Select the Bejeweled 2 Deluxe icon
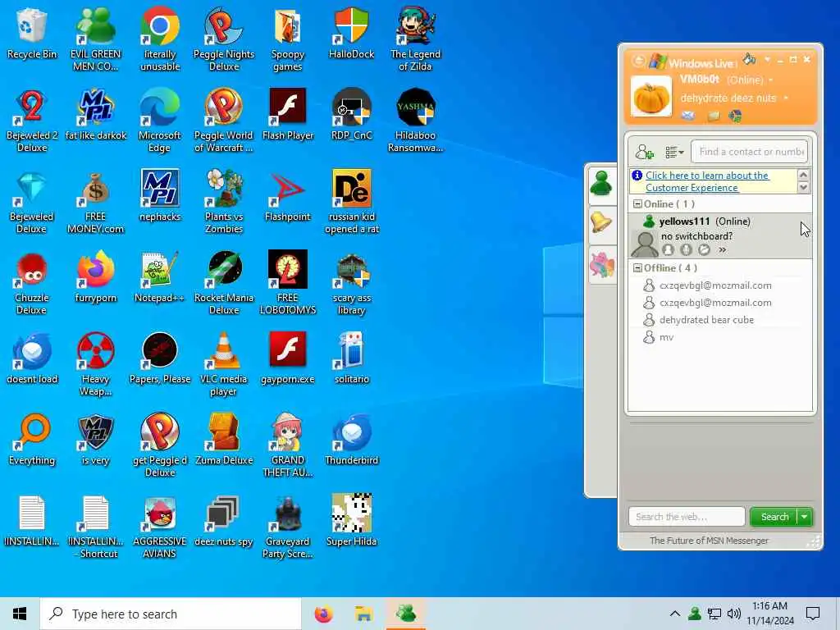 click(x=32, y=121)
